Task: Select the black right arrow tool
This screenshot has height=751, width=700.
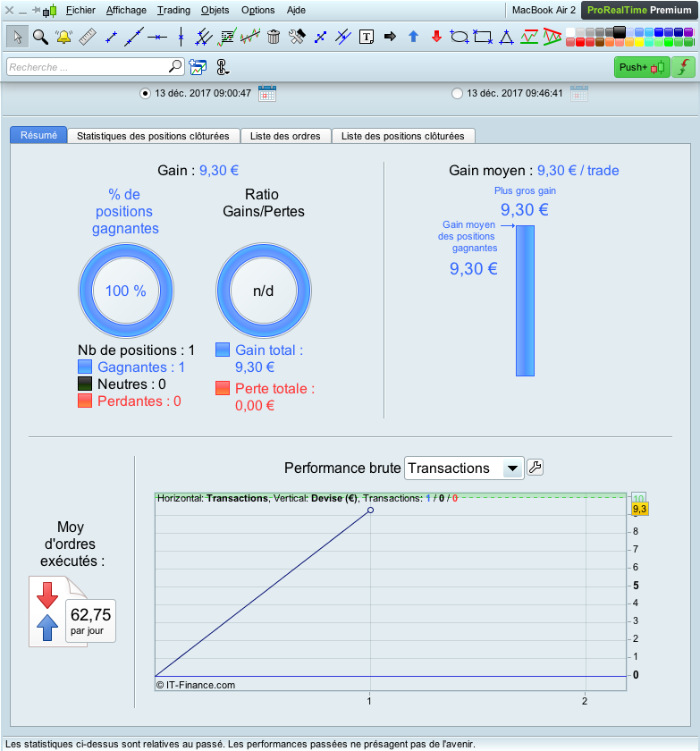Action: click(390, 37)
